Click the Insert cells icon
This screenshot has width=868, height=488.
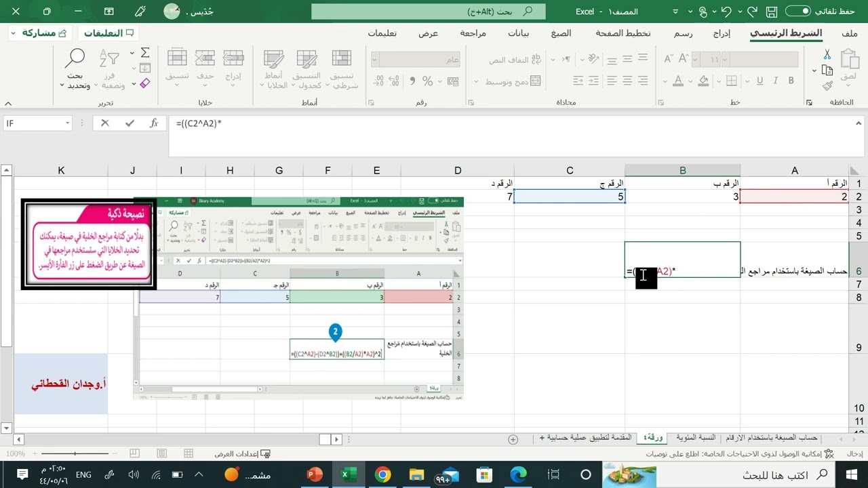tap(233, 59)
